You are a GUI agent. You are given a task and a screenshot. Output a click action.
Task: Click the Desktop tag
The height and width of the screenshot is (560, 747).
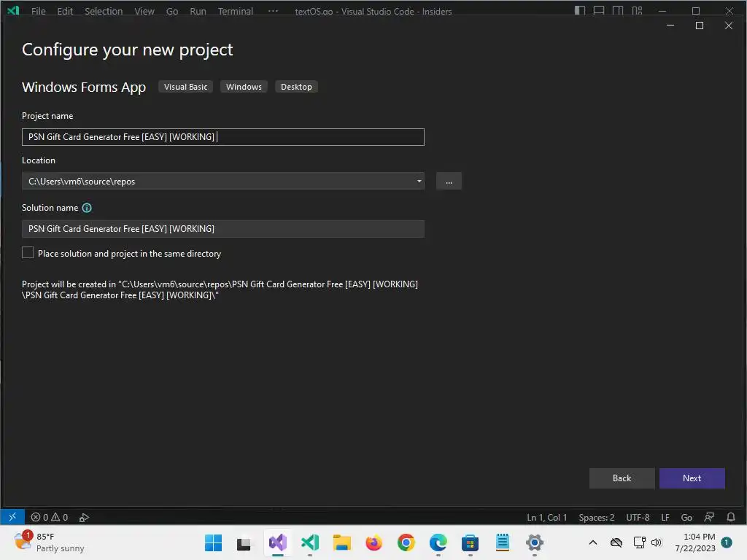click(x=296, y=87)
